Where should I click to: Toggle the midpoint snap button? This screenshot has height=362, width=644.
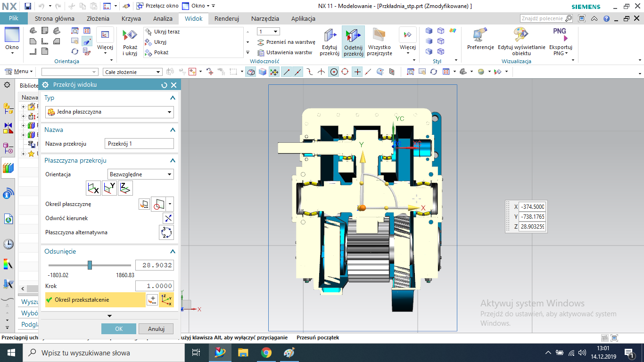tap(298, 72)
